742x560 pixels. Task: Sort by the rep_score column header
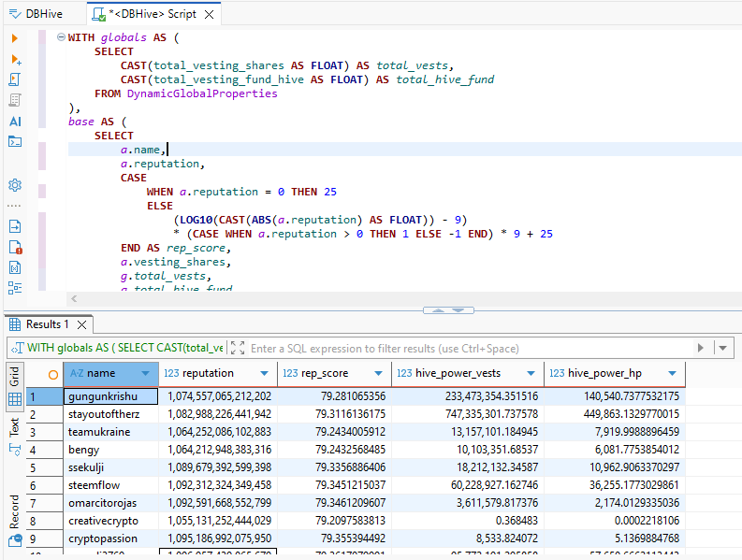[325, 373]
